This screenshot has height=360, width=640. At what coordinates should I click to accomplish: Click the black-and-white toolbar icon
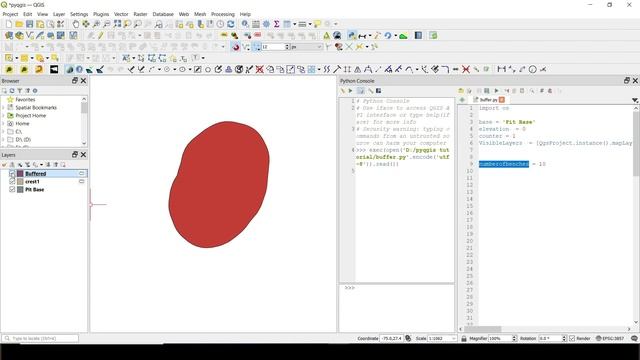(54, 69)
